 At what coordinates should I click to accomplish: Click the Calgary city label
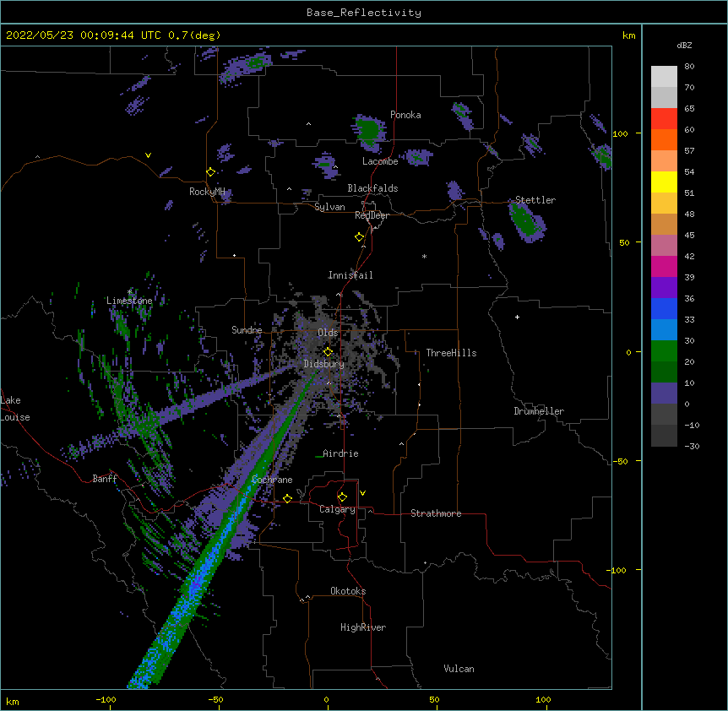337,509
